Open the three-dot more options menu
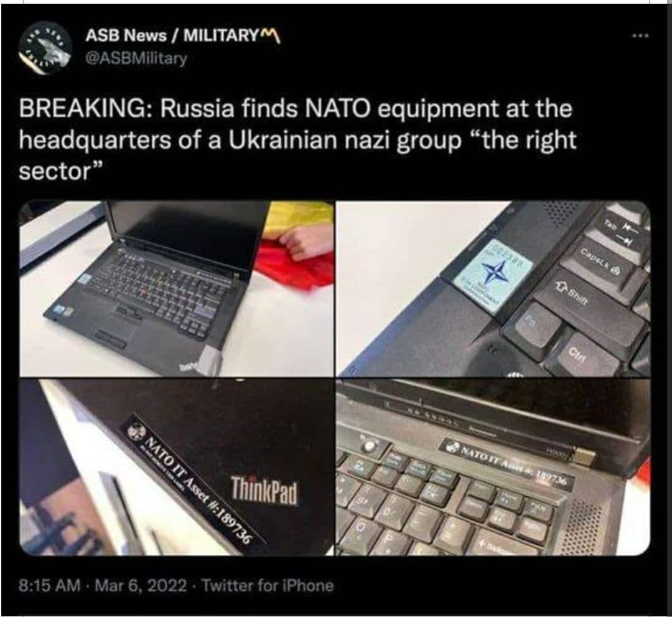This screenshot has width=672, height=617. (x=641, y=35)
